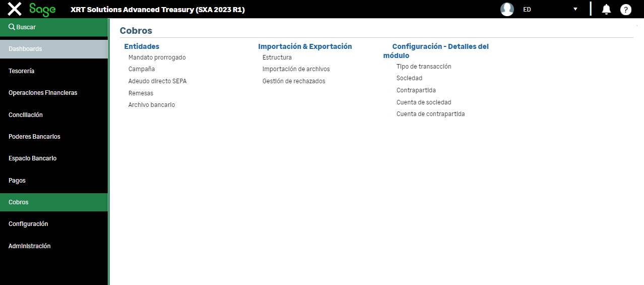Open the Mandato prorrogado link
Viewport: 644px width, 285px height.
point(157,58)
